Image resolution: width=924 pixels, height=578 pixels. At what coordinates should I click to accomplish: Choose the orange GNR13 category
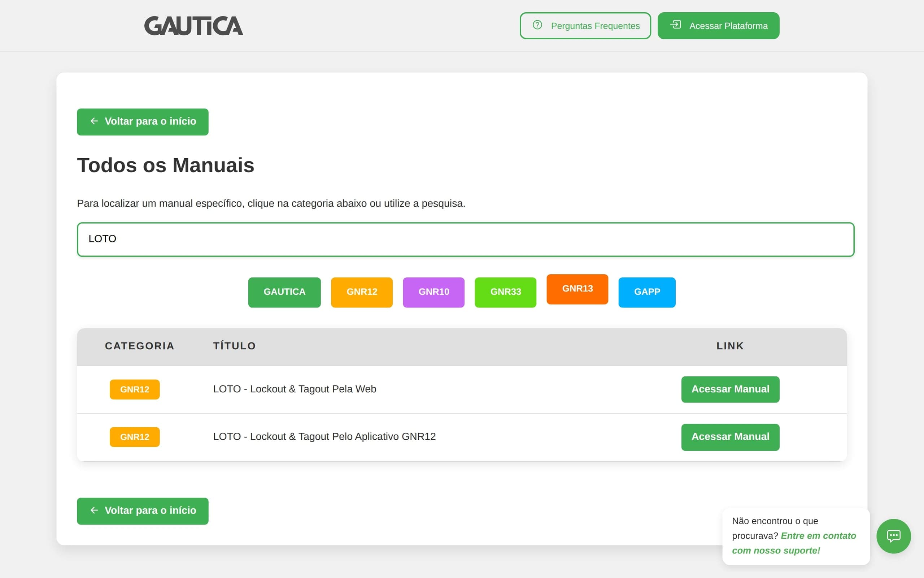577,289
